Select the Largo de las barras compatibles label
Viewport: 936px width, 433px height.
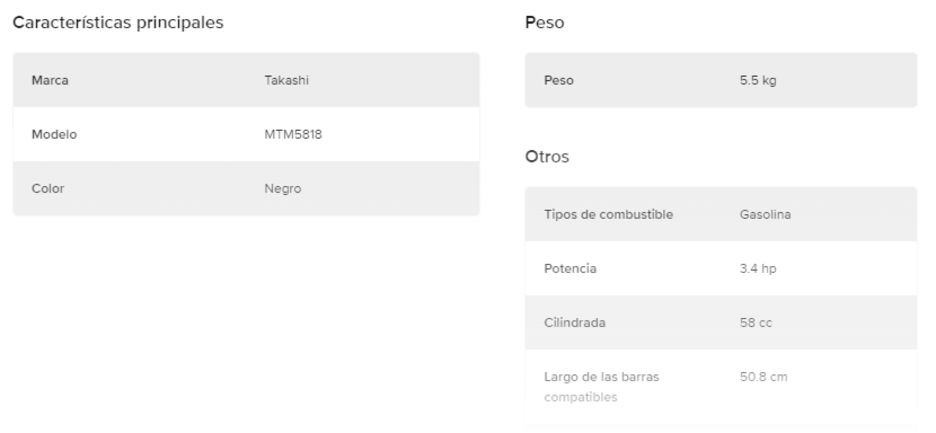click(600, 387)
